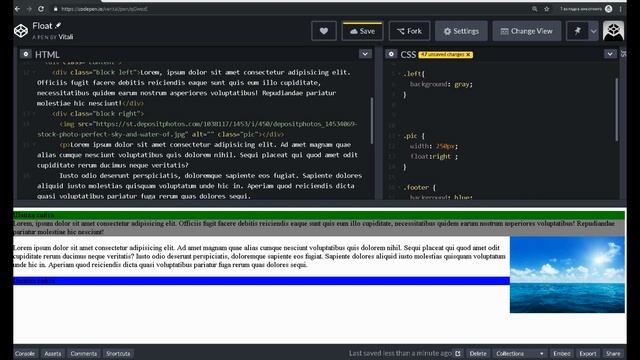
Task: Expand the CSS panel dropdown chevron
Action: pyautogui.click(x=610, y=54)
